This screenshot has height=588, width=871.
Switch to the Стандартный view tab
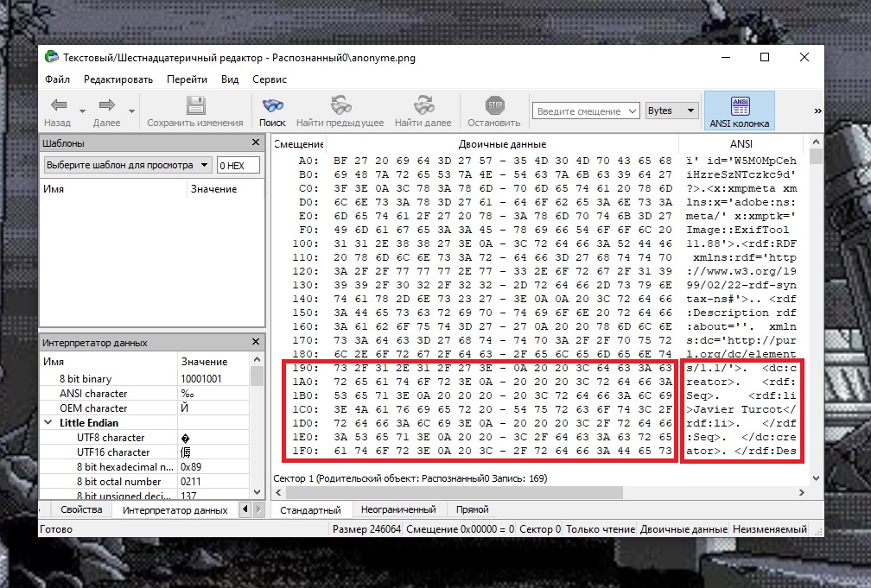click(x=310, y=509)
